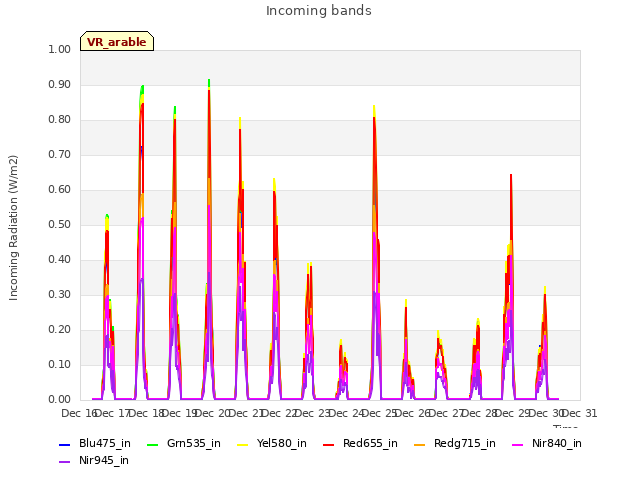Click the Redg715_in legend color marker
The width and height of the screenshot is (640, 480).
[x=420, y=444]
